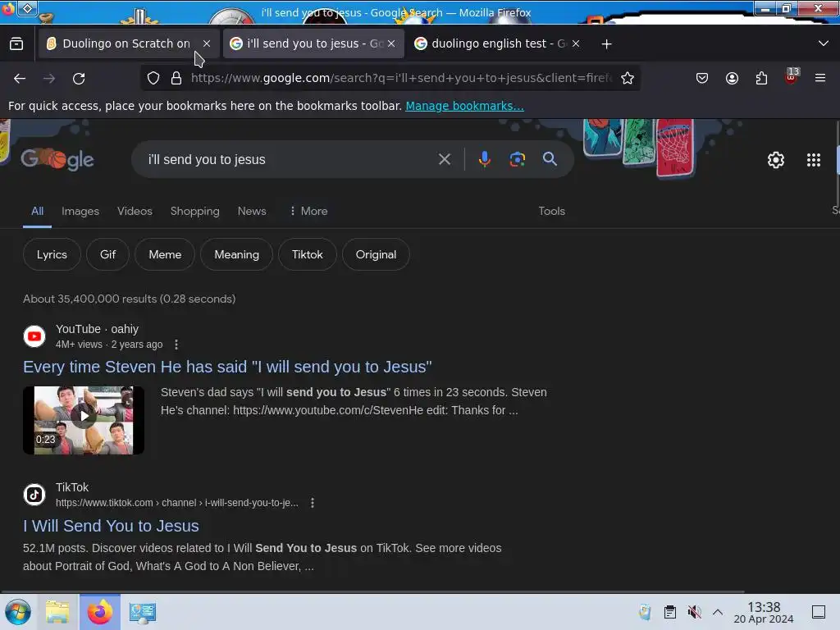
Task: Open tracking protection shield icon
Action: [153, 78]
